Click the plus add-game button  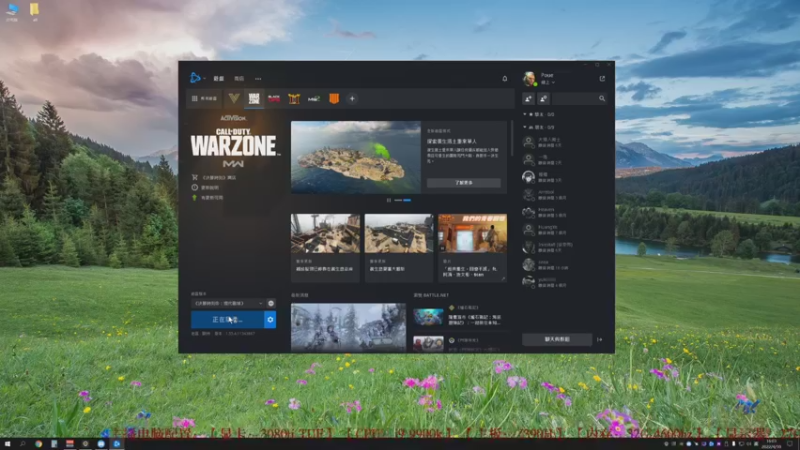(x=352, y=98)
